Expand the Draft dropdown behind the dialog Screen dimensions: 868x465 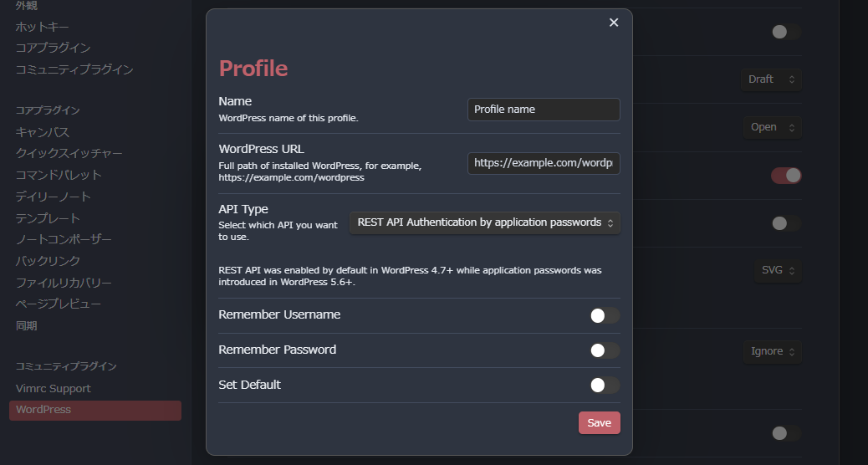pyautogui.click(x=770, y=79)
